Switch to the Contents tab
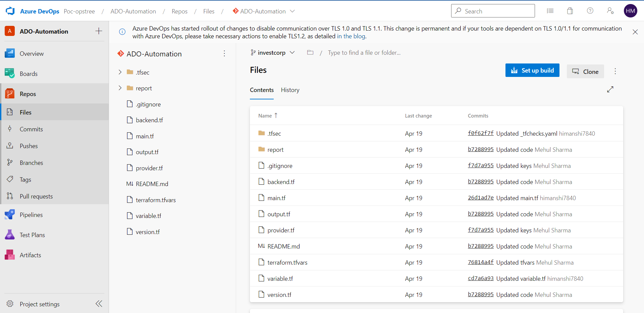Viewport: 644px width, 313px height. [x=262, y=90]
